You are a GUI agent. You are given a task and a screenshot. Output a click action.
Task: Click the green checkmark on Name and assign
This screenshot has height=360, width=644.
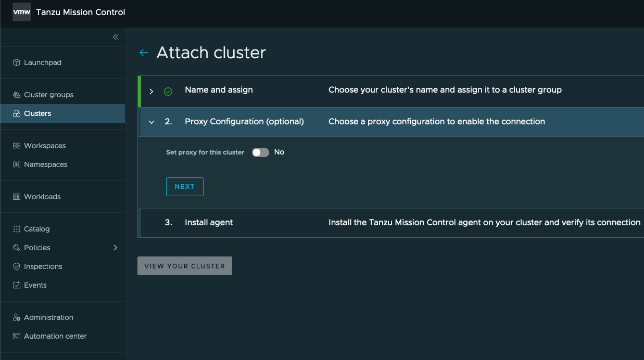point(168,91)
